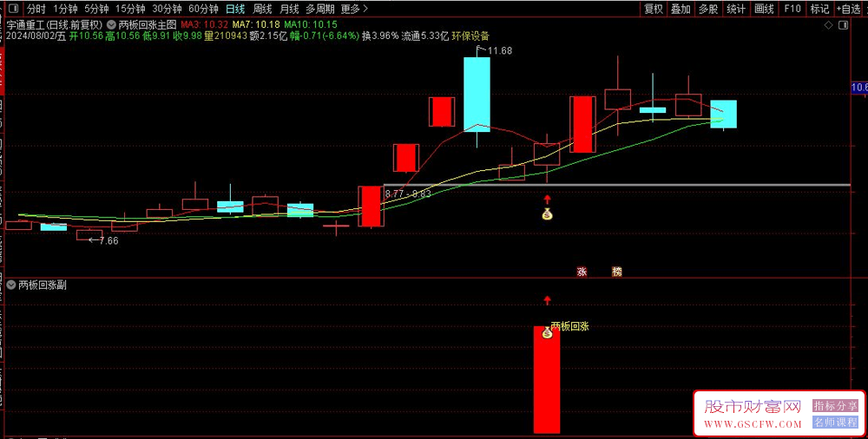
Task: Expand the 更多 period options
Action: 355,9
